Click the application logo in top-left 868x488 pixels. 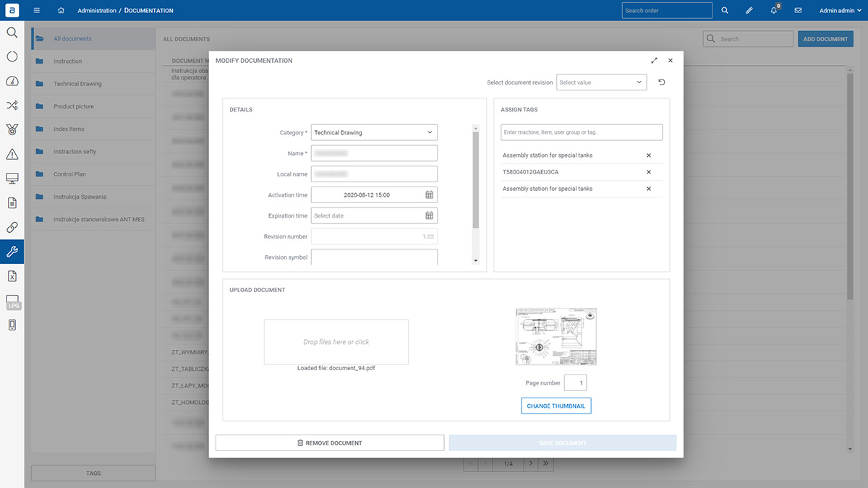coord(12,10)
